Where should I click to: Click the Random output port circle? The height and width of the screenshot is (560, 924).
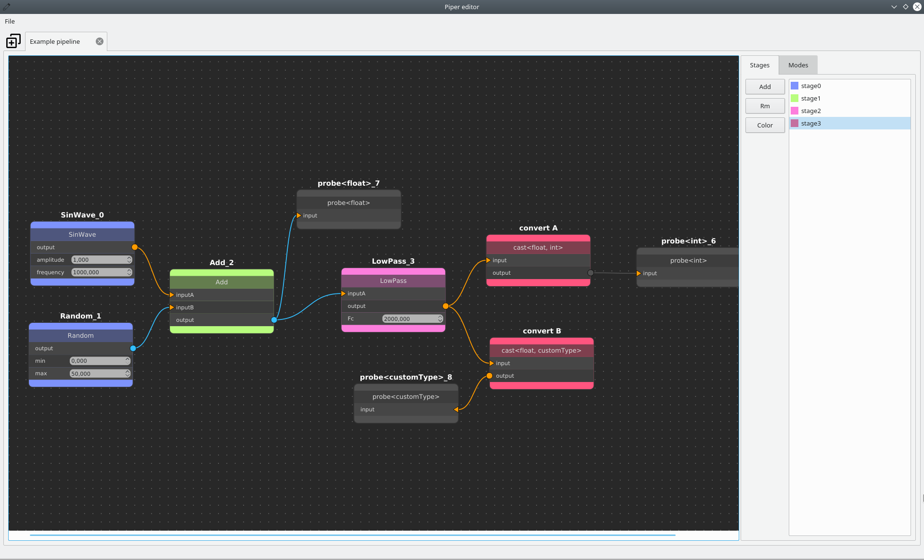pyautogui.click(x=133, y=348)
